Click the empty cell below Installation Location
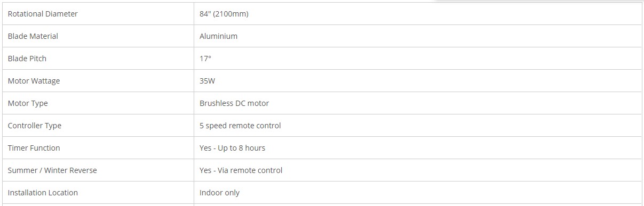The height and width of the screenshot is (206, 644). coord(98,205)
